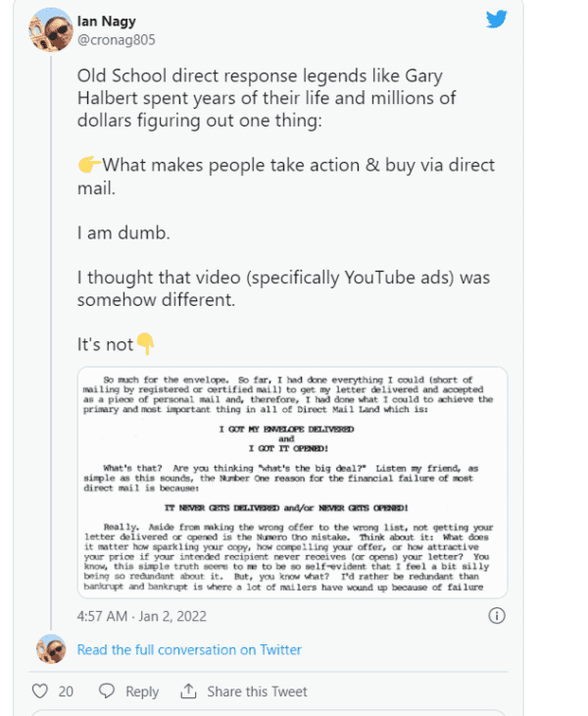Open Ian Nagy's profile picture at top

pos(51,29)
